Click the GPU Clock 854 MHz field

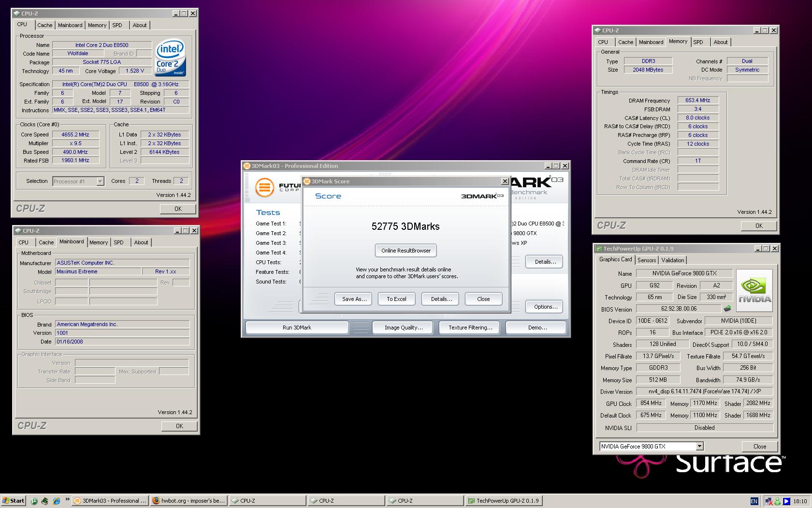click(651, 403)
